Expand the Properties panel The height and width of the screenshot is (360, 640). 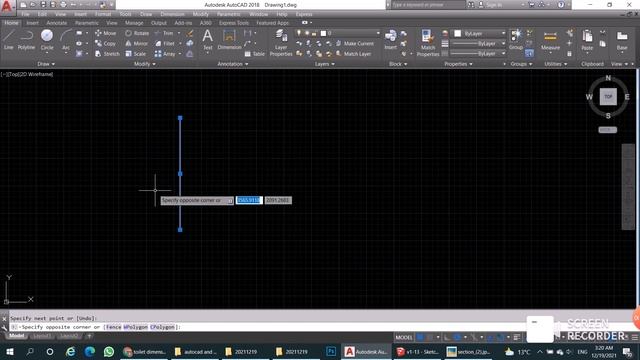[458, 64]
